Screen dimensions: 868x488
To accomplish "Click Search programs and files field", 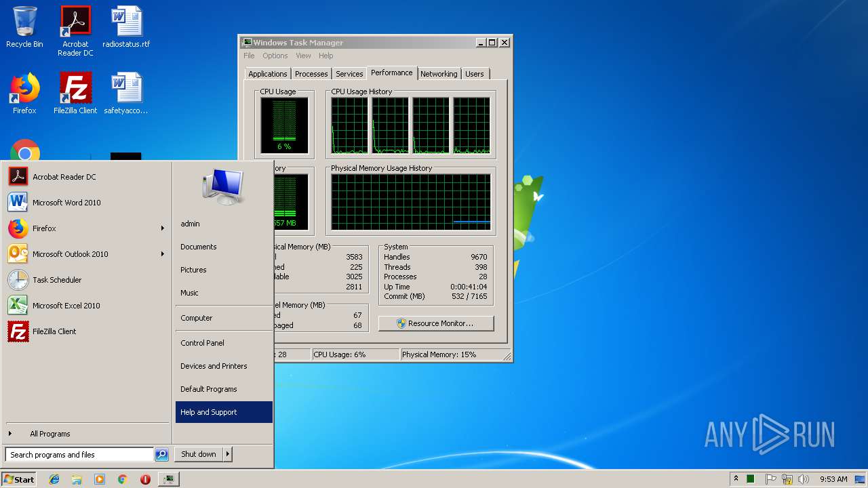I will click(x=79, y=455).
